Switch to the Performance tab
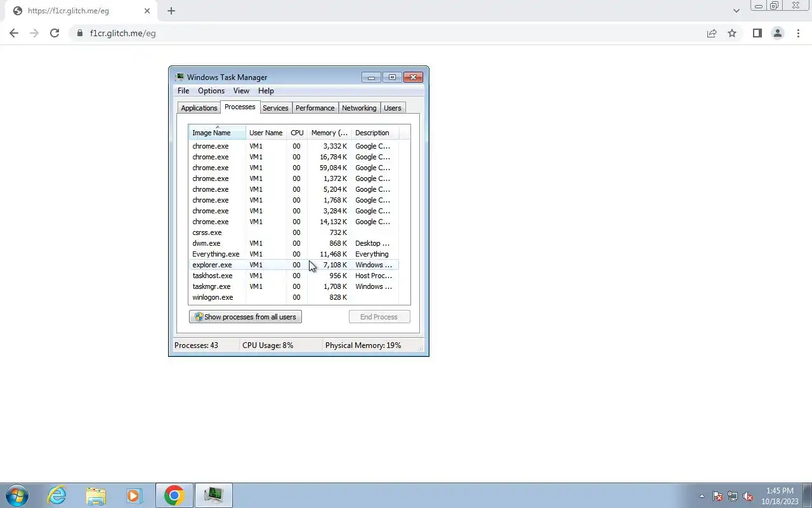 click(315, 108)
